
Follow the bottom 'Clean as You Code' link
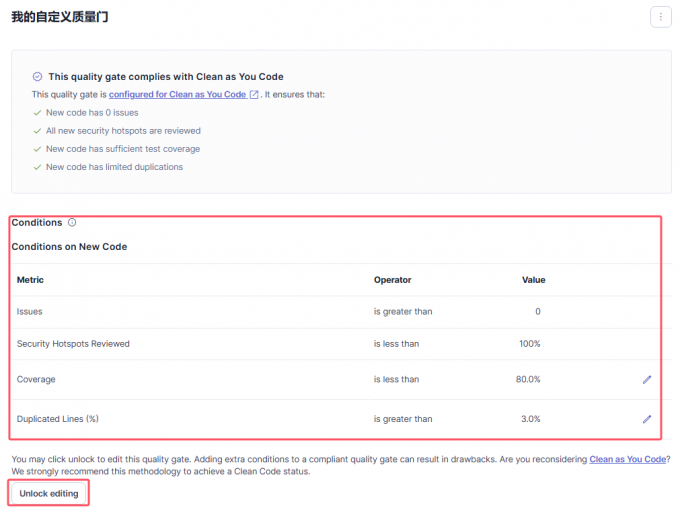627,459
